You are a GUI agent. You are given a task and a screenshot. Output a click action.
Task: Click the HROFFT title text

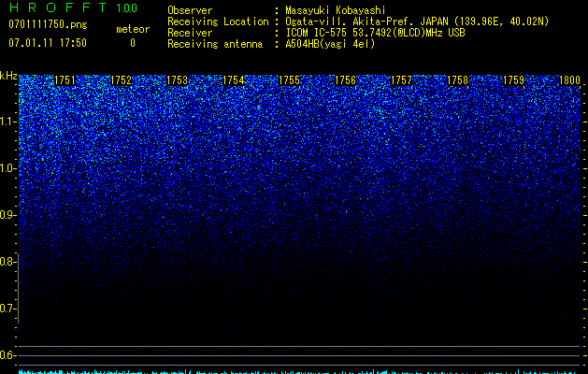tap(58, 7)
